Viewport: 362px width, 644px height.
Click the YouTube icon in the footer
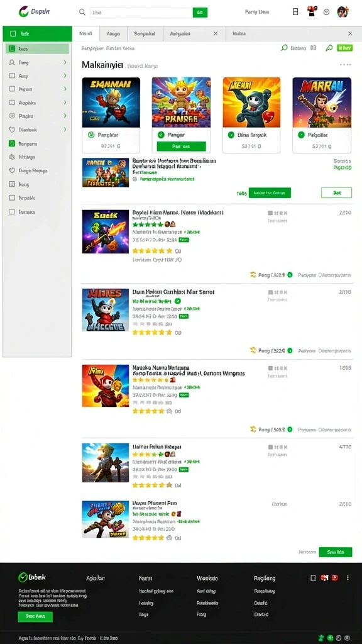pyautogui.click(x=336, y=578)
